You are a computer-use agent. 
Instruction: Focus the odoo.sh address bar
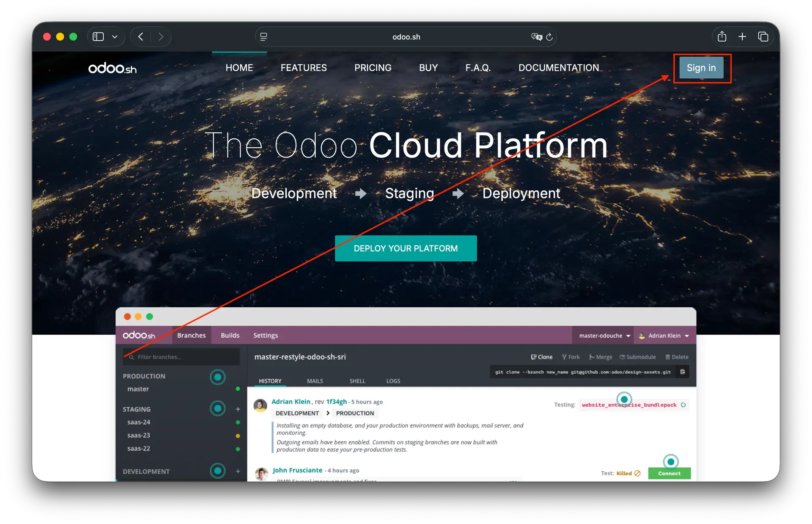[x=406, y=37]
